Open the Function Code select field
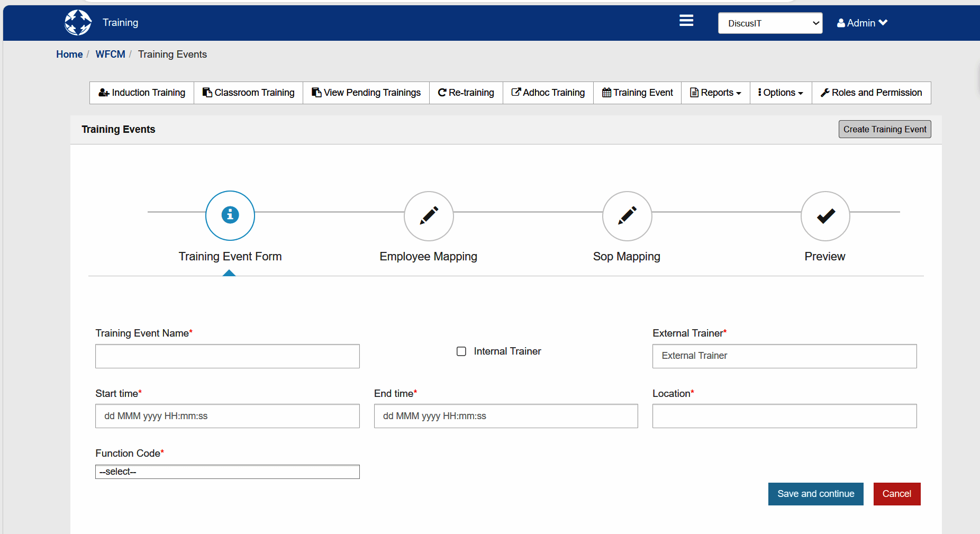980x534 pixels. [x=227, y=471]
